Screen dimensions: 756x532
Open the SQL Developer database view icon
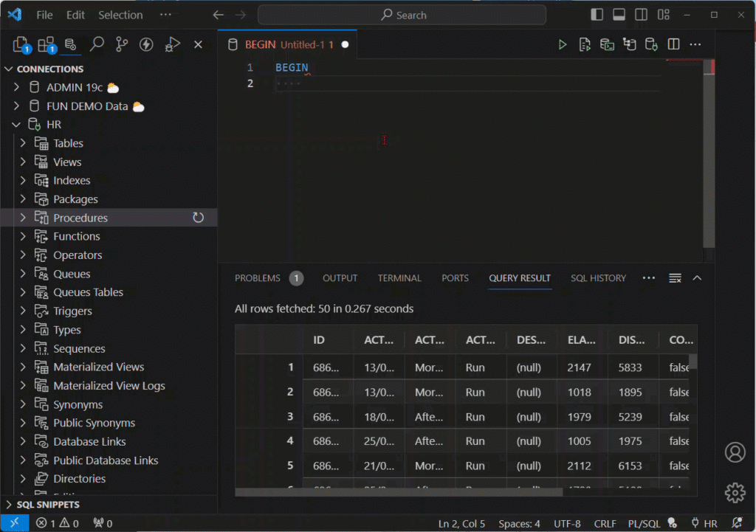71,45
